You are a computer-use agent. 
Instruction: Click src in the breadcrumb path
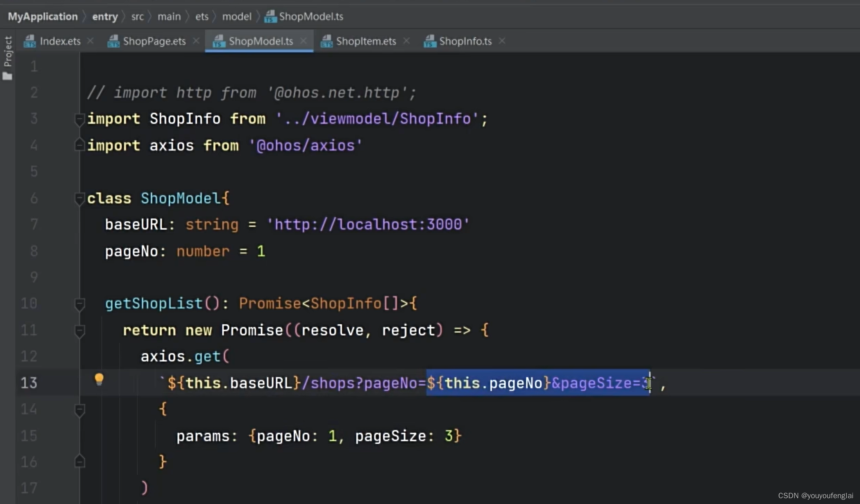[137, 16]
